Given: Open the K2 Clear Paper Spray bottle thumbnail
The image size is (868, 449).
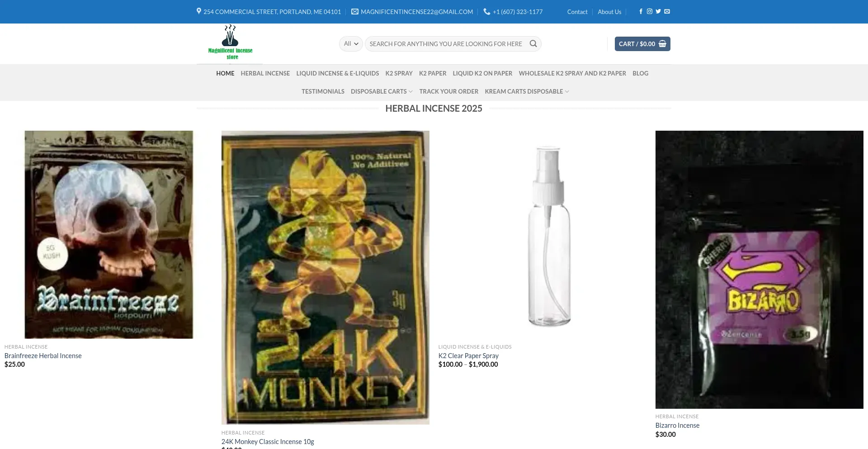Looking at the screenshot, I should (x=550, y=235).
